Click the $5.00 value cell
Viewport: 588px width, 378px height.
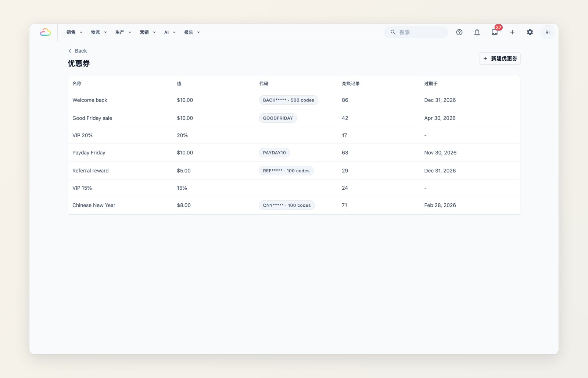pos(184,171)
